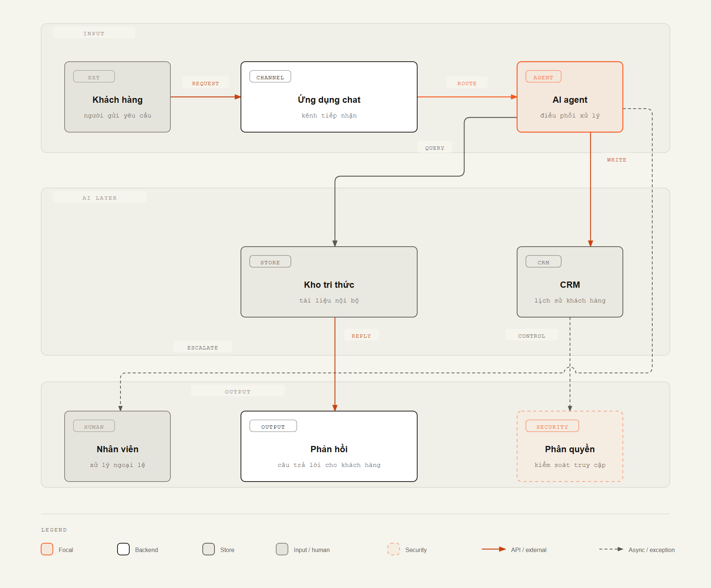Viewport: 711px width, 588px height.
Task: Click the 'tài liệu nội bộ' subtitle
Action: point(329,300)
